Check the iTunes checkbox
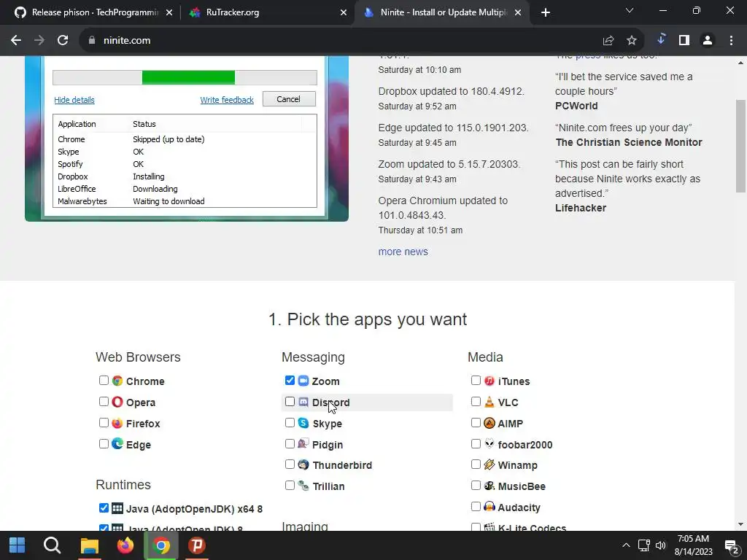 [476, 380]
